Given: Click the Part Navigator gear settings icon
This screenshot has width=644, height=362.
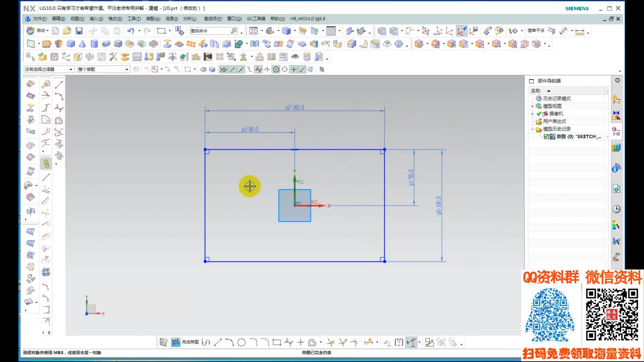Looking at the screenshot, I should tap(618, 80).
